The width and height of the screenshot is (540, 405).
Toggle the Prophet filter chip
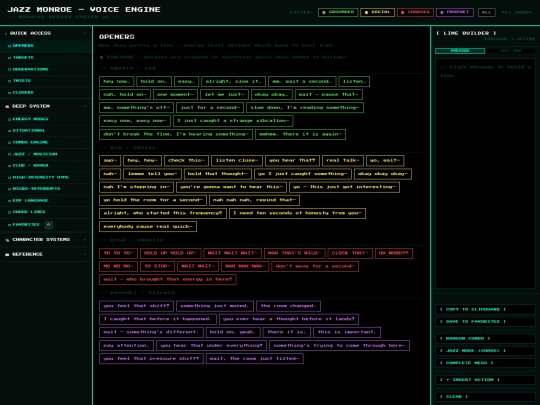click(x=455, y=12)
